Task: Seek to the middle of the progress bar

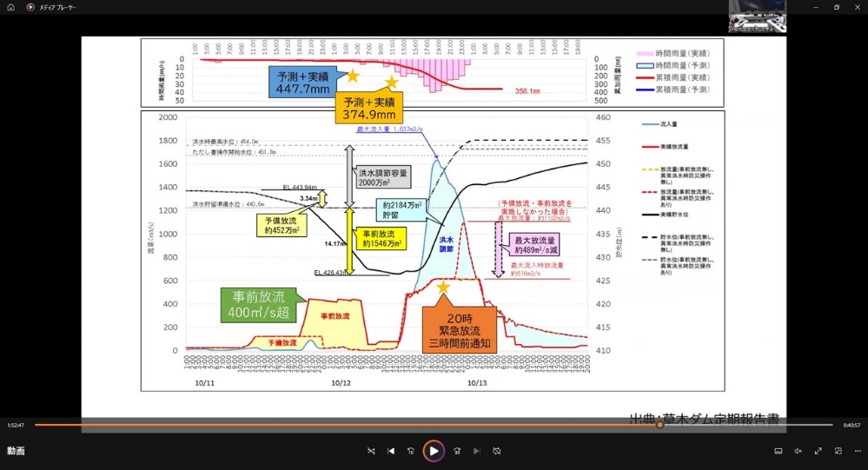Action: tap(434, 425)
